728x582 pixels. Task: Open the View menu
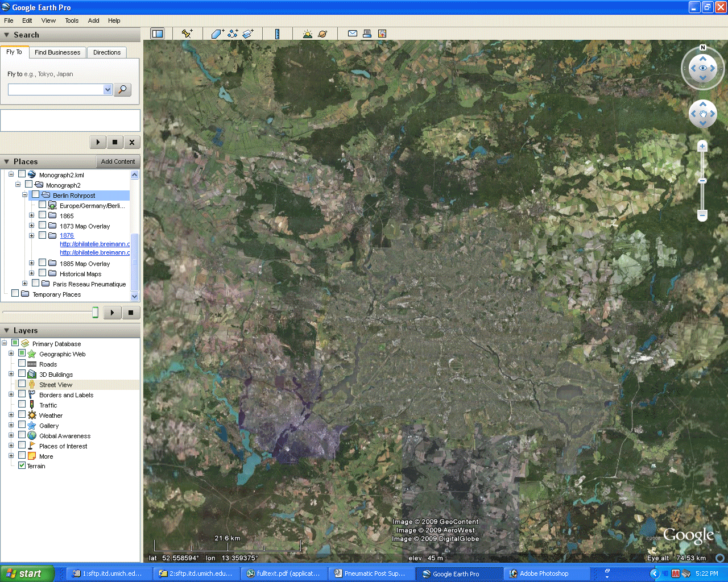[48, 20]
